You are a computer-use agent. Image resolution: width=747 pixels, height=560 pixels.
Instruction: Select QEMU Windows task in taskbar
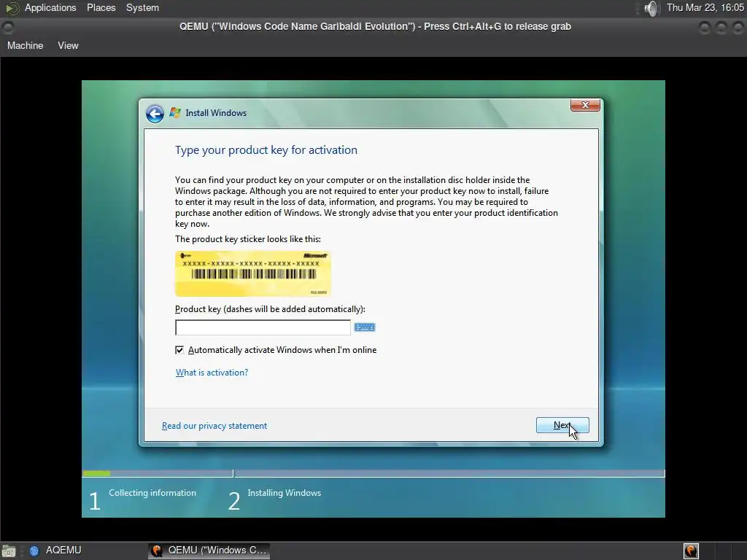point(209,551)
